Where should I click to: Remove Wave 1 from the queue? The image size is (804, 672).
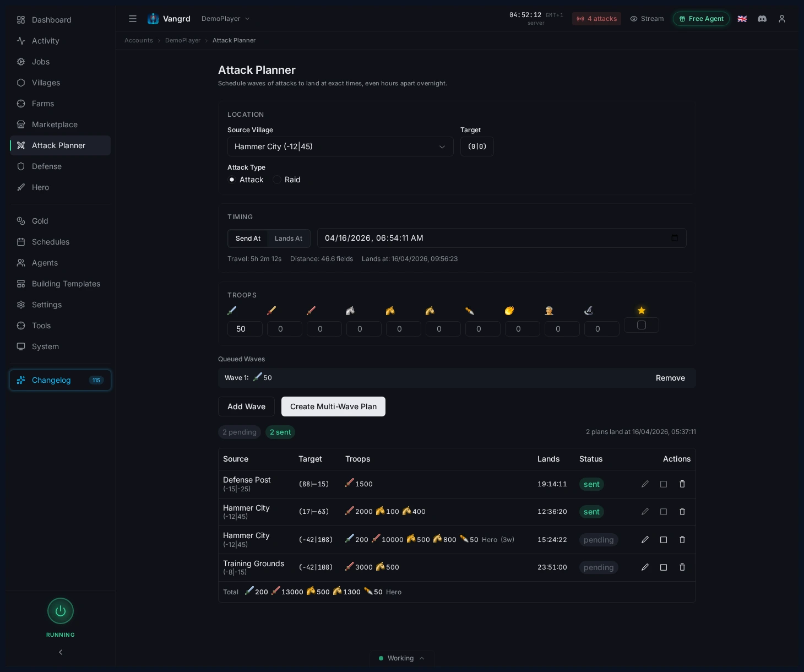670,378
